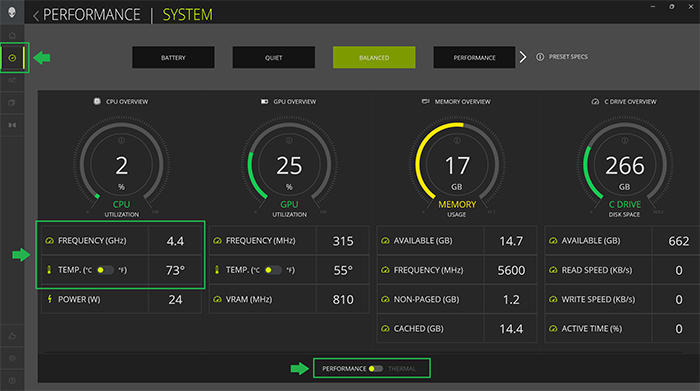Click the Preset Specs info icon

point(540,57)
